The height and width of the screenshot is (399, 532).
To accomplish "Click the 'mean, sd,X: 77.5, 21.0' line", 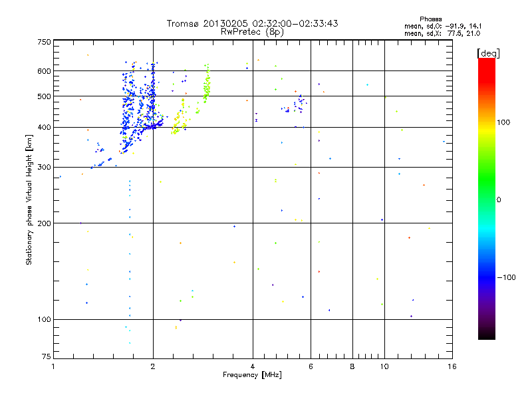I will (x=442, y=33).
